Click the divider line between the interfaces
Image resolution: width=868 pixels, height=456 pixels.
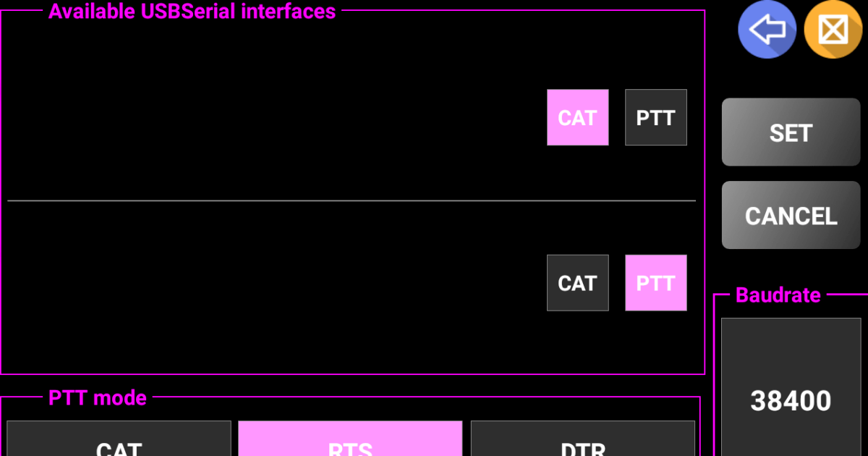click(x=352, y=200)
